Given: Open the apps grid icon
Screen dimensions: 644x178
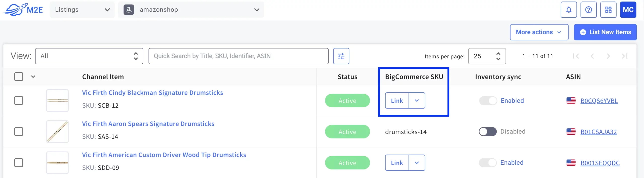Looking at the screenshot, I should [x=608, y=10].
